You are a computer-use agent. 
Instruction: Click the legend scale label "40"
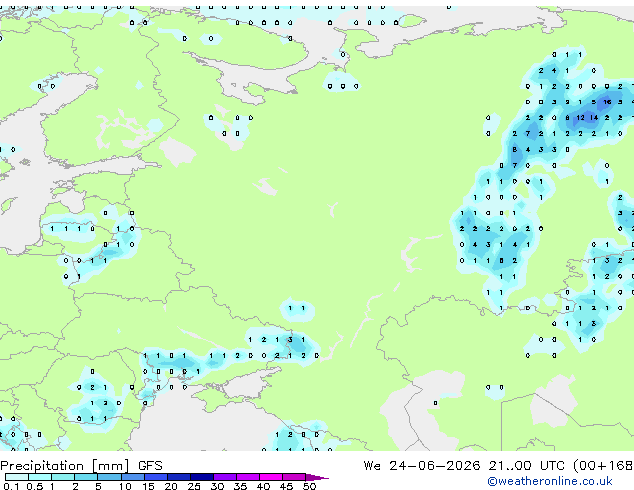point(263,486)
